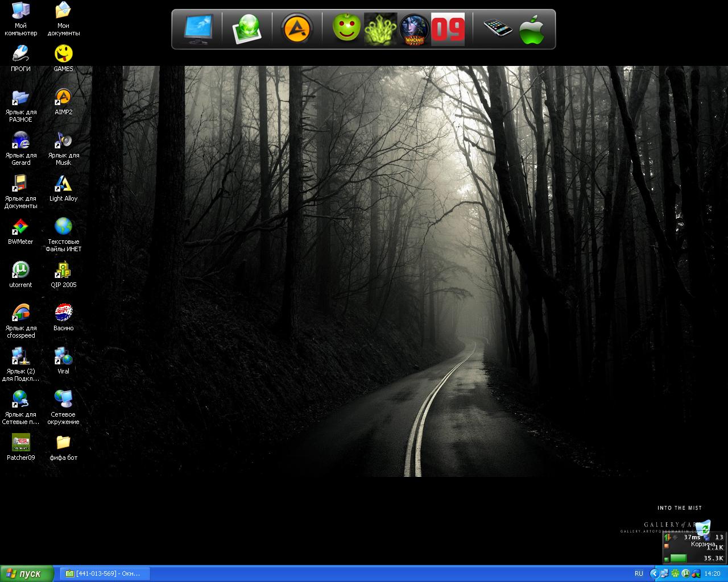Click the 37ms ping in cFosSpeed widget
Viewport: 728px width, 582px height.
pyautogui.click(x=692, y=537)
